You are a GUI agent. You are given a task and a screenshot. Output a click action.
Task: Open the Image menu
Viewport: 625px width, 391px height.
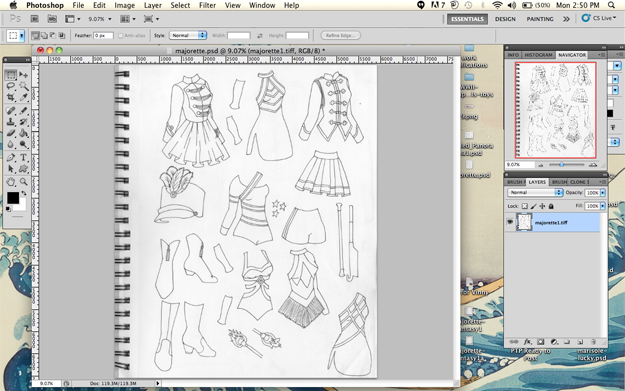pos(124,5)
